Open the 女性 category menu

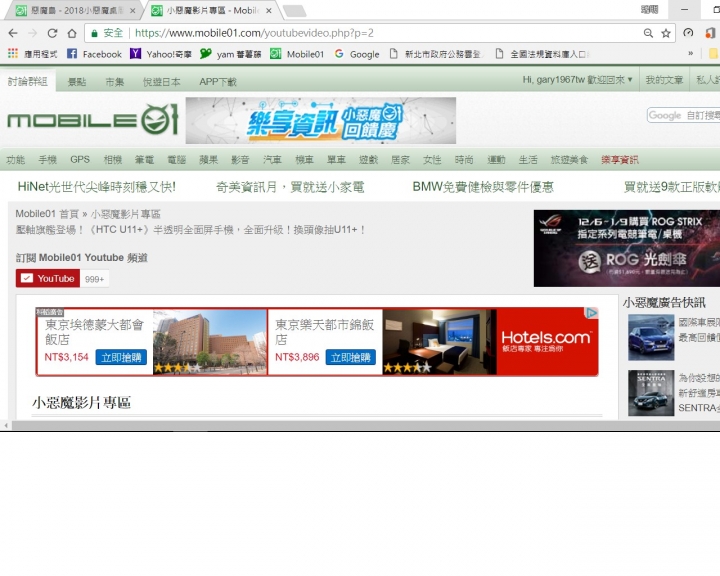pyautogui.click(x=432, y=159)
